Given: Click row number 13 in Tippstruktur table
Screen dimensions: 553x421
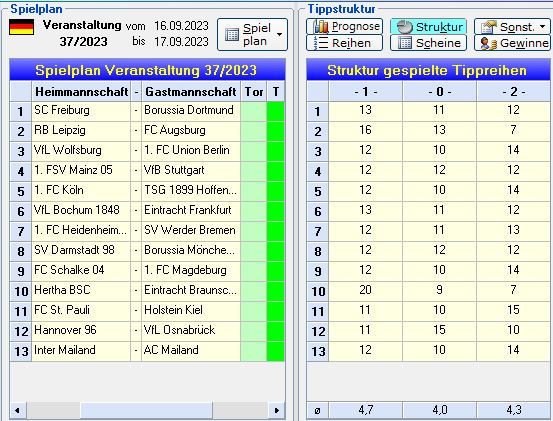Looking at the screenshot, I should pyautogui.click(x=318, y=351).
